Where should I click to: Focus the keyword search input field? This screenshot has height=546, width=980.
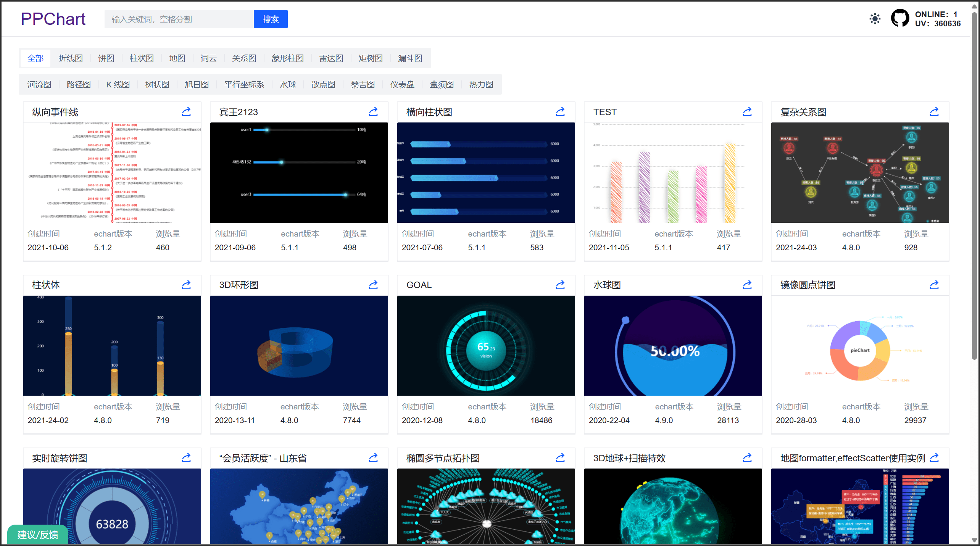click(179, 19)
